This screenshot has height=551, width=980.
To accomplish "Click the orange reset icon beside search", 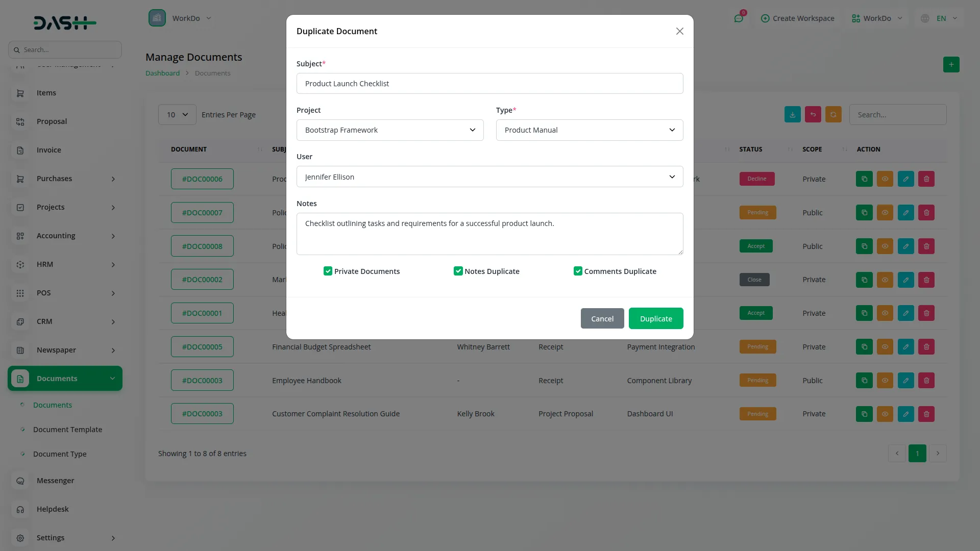I will point(833,115).
